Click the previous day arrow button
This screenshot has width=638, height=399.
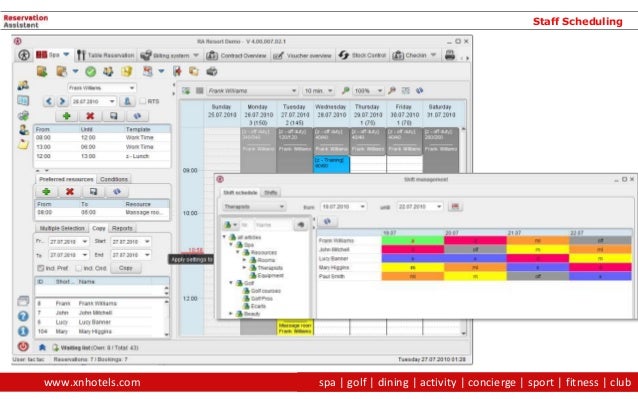[49, 101]
